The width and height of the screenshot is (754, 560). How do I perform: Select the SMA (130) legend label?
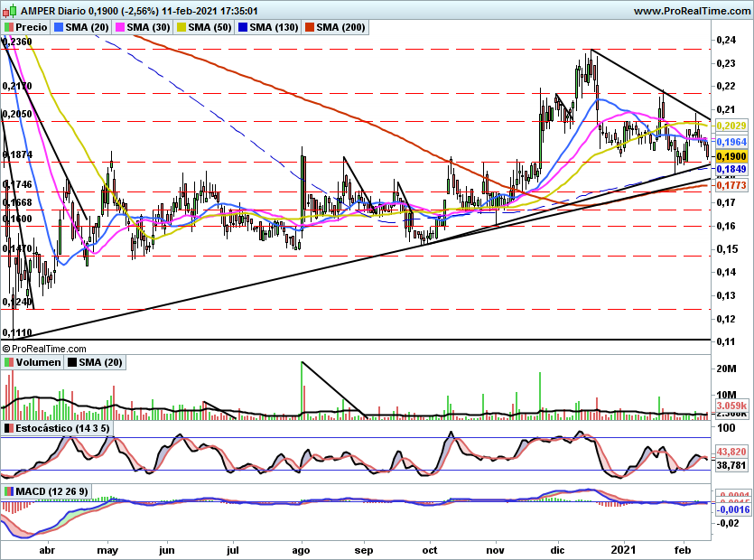pyautogui.click(x=275, y=27)
